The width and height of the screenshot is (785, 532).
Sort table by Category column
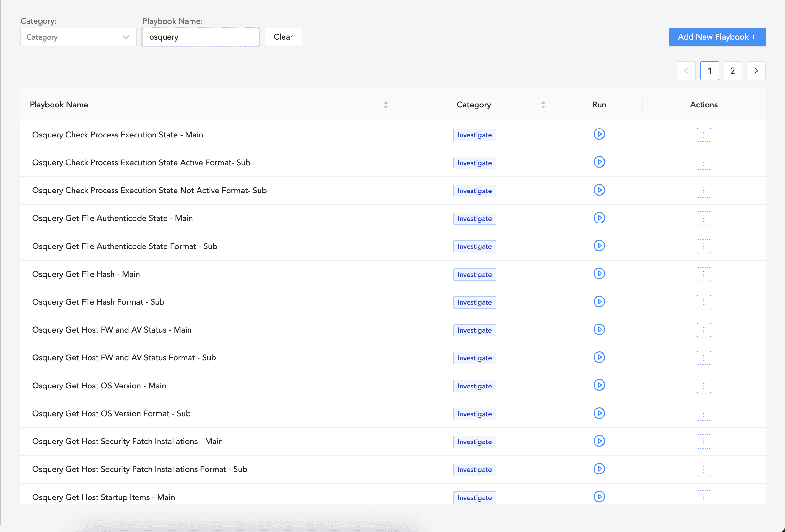(543, 105)
